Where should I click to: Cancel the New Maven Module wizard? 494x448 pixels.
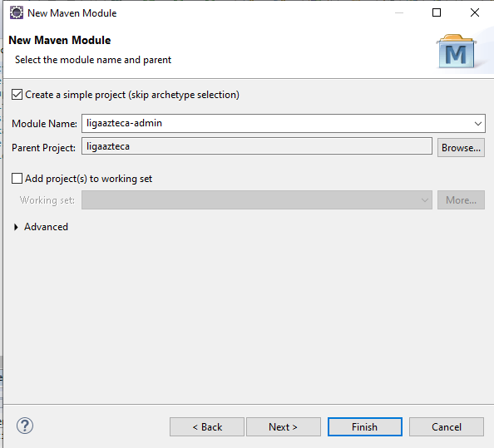tap(447, 427)
